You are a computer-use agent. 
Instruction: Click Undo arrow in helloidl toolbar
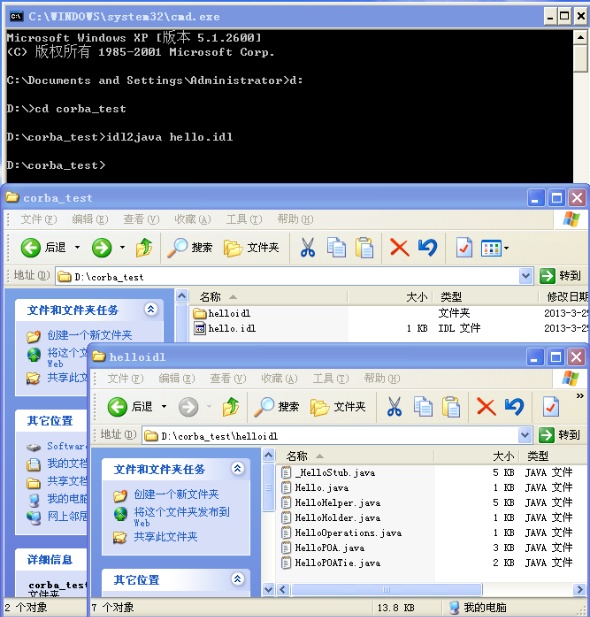tap(514, 406)
